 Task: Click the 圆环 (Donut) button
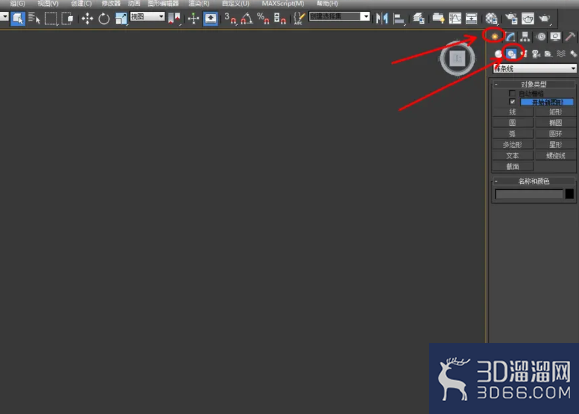(x=555, y=134)
